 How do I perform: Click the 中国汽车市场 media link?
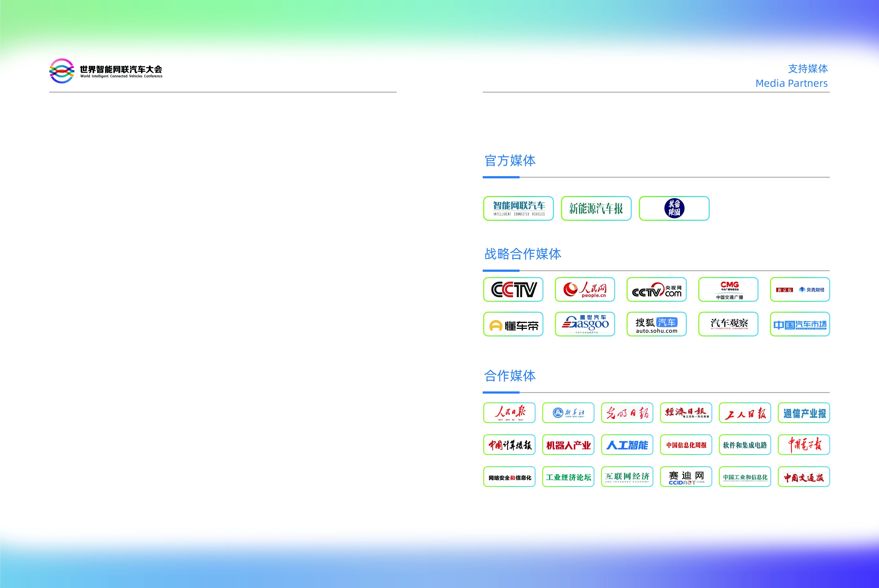point(800,324)
